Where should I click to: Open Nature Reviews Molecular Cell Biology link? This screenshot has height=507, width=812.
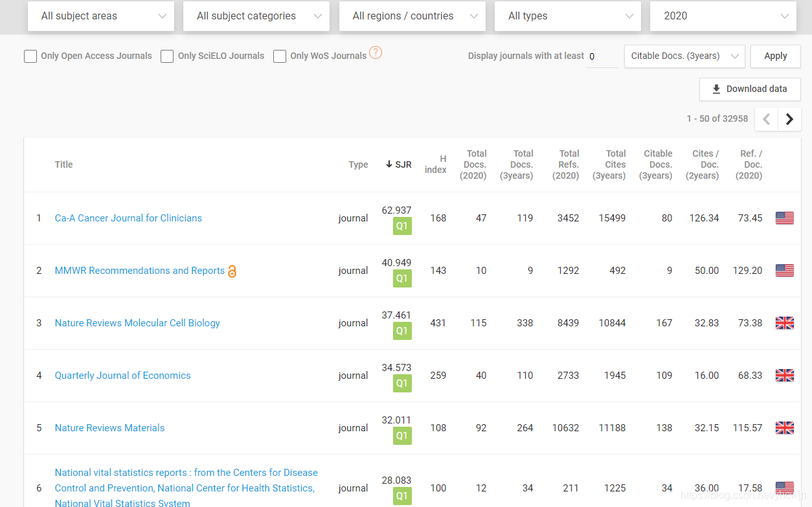tap(137, 323)
